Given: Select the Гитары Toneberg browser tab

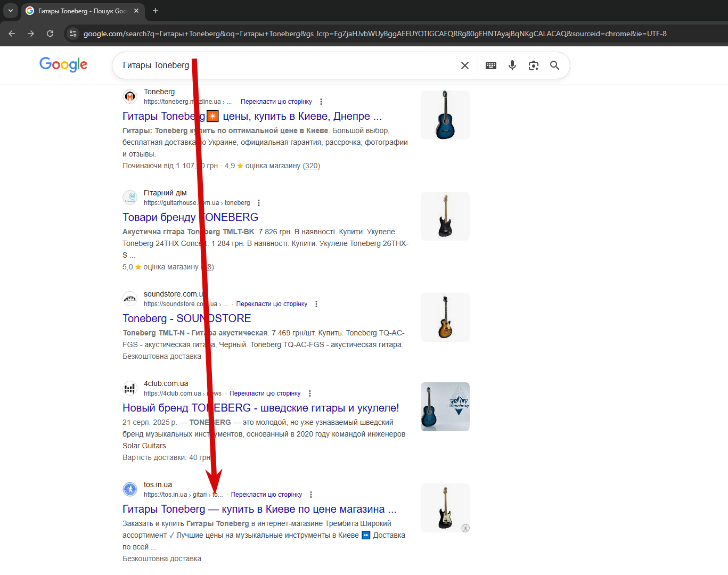Looking at the screenshot, I should tap(83, 11).
